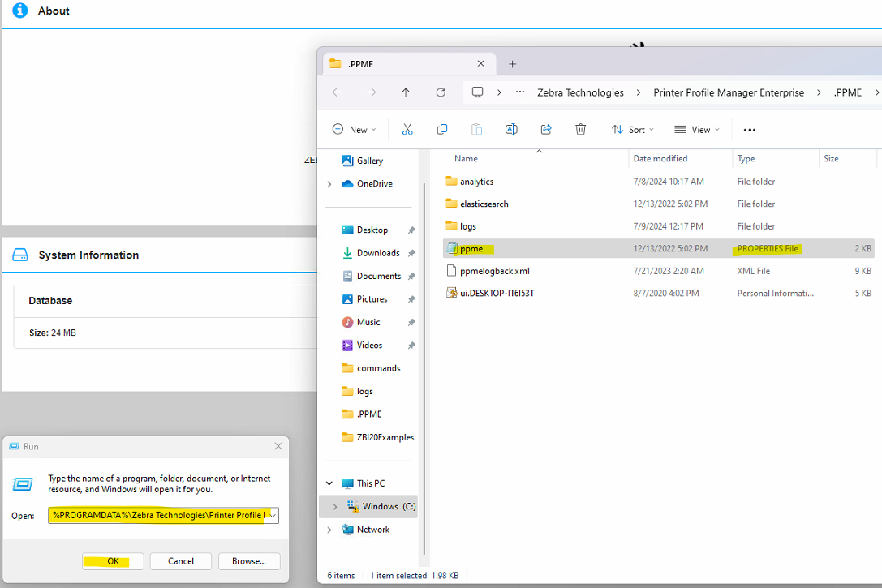Click the Delete trash icon
Screen dimensions: 882x588
click(x=581, y=129)
